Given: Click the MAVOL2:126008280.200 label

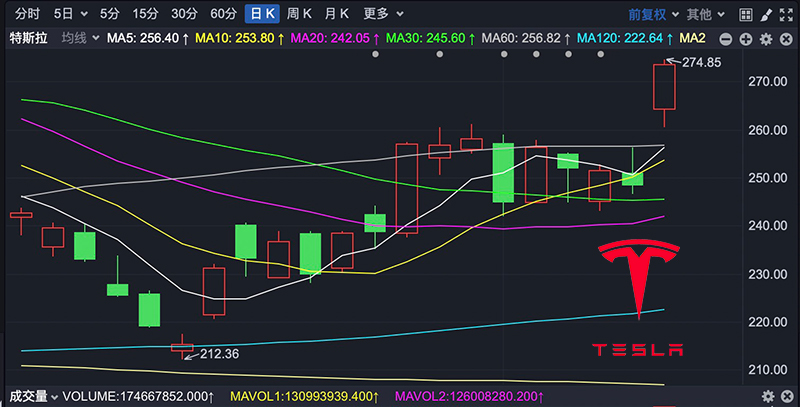Looking at the screenshot, I should (x=469, y=396).
